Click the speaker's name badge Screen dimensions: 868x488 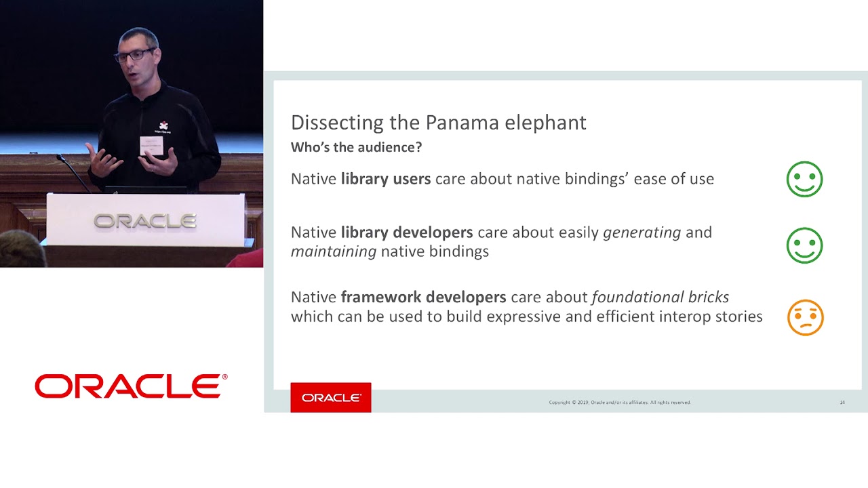click(x=152, y=146)
